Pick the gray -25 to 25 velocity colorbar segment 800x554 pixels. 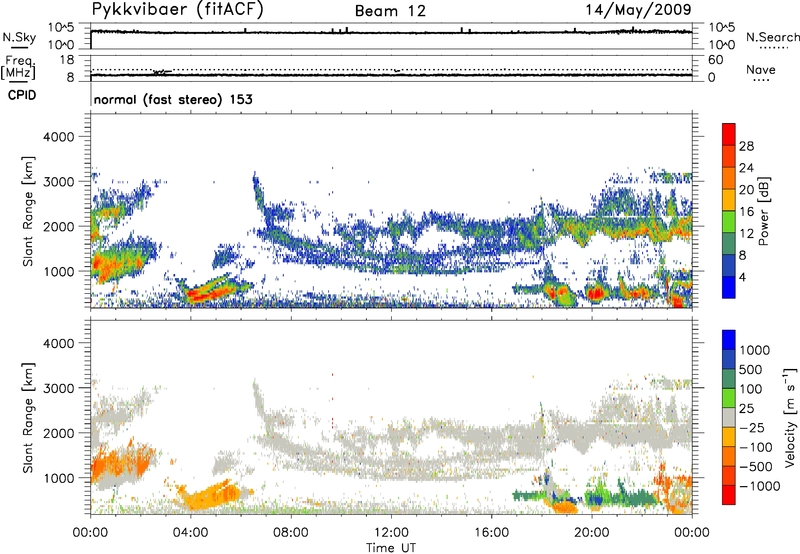729,417
